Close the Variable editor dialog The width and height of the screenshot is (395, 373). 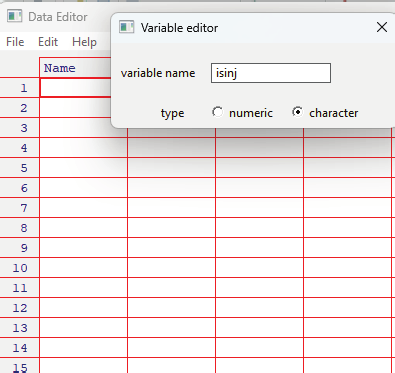coord(382,27)
